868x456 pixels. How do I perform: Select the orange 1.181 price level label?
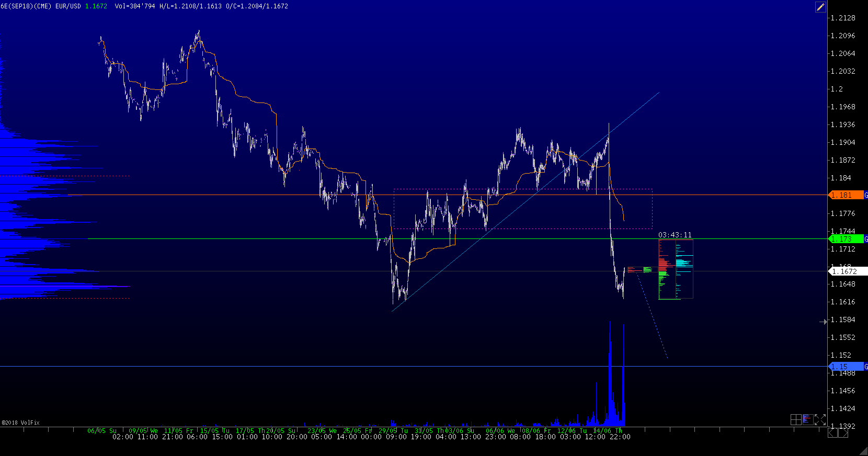click(846, 195)
